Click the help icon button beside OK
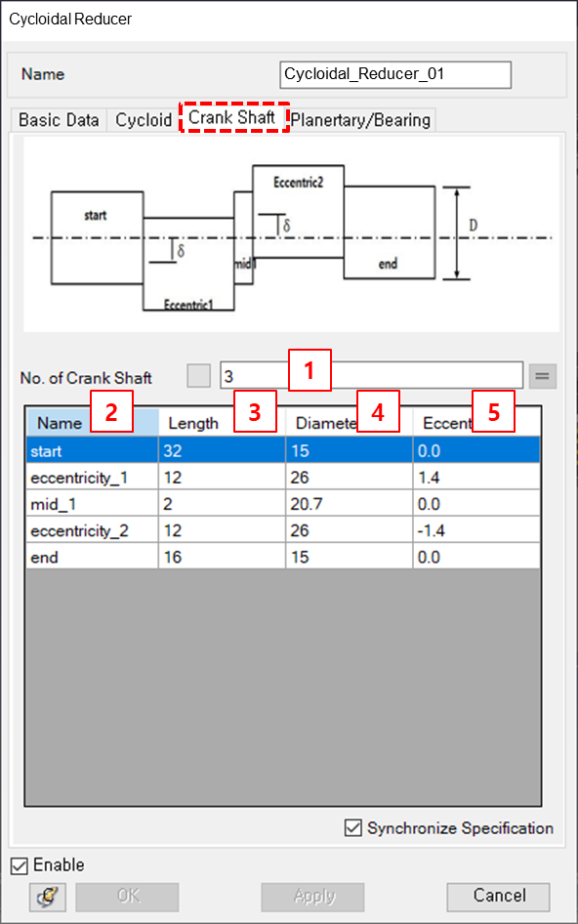This screenshot has height=924, width=578. (48, 897)
